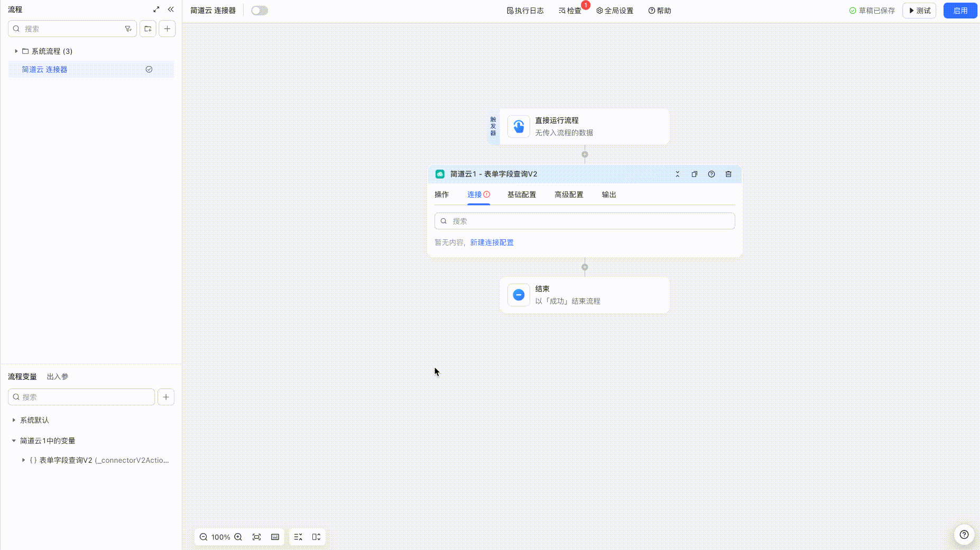This screenshot has height=550, width=980.
Task: Add a node above the 结束 node
Action: pos(585,267)
